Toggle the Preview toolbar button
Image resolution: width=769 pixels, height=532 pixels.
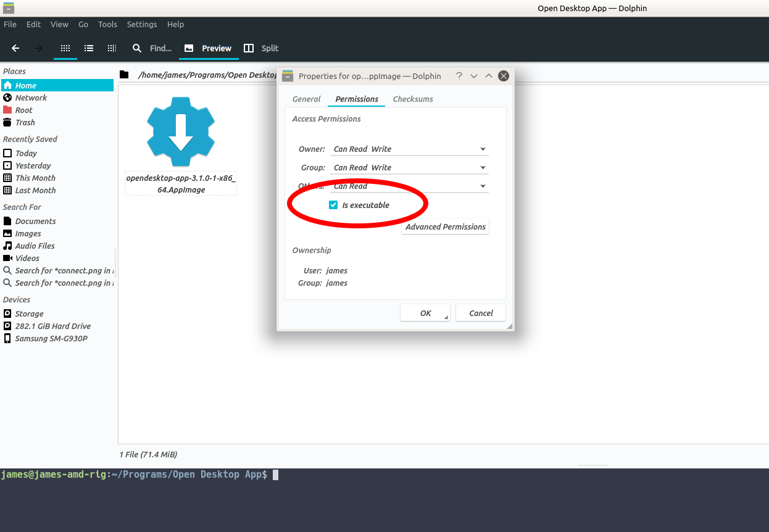(x=209, y=48)
